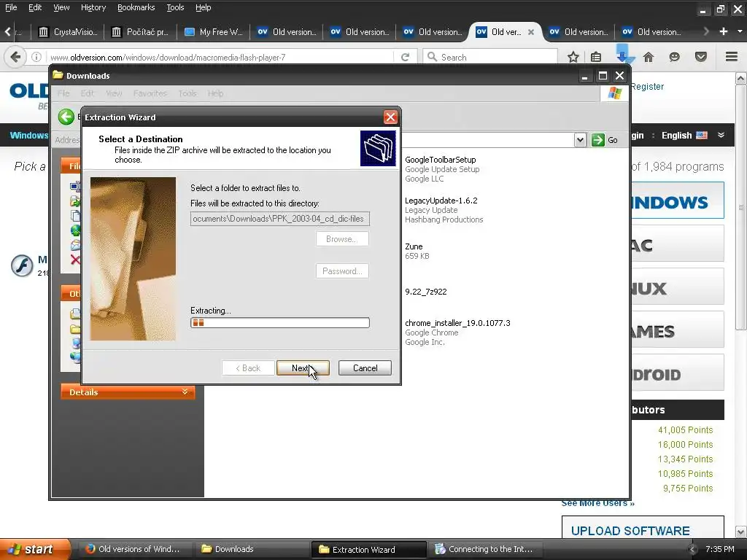Switch to Downloads taskbar button
The height and width of the screenshot is (560, 747).
252,549
